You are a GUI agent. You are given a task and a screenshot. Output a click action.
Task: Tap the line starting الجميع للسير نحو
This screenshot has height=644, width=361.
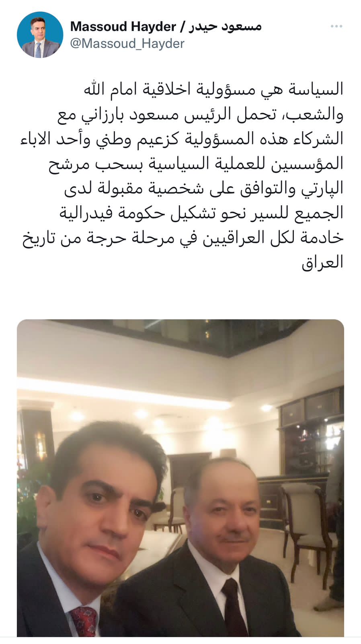pos(201,213)
